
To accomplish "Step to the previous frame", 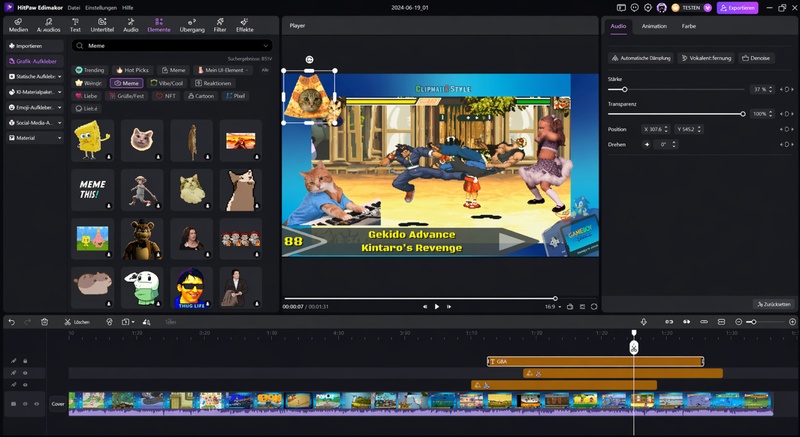I will pos(425,306).
